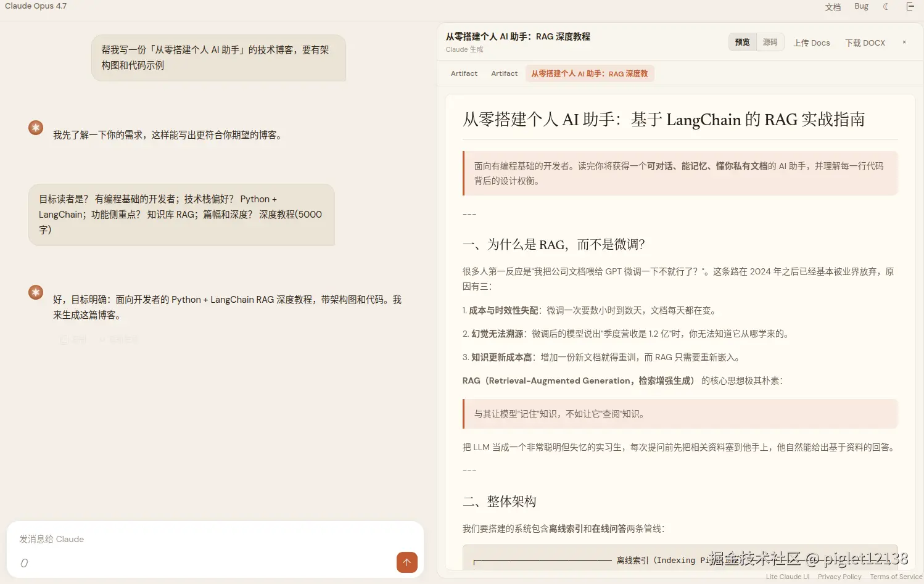Click the user message '帮我写一份「从零搭建个人 AI 助手」'

(x=218, y=57)
